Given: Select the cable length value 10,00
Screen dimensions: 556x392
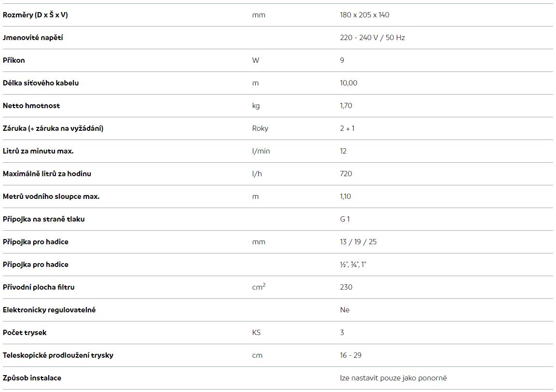Looking at the screenshot, I should [x=348, y=83].
